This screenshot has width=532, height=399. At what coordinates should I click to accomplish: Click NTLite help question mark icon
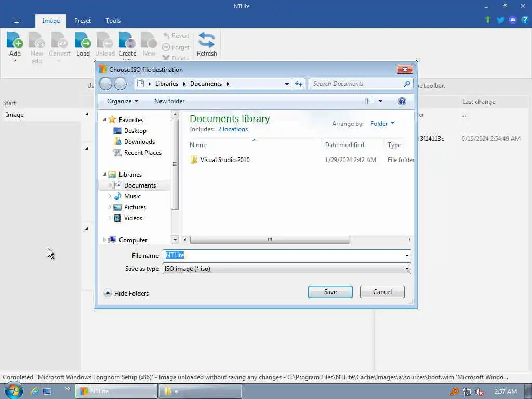tap(525, 20)
